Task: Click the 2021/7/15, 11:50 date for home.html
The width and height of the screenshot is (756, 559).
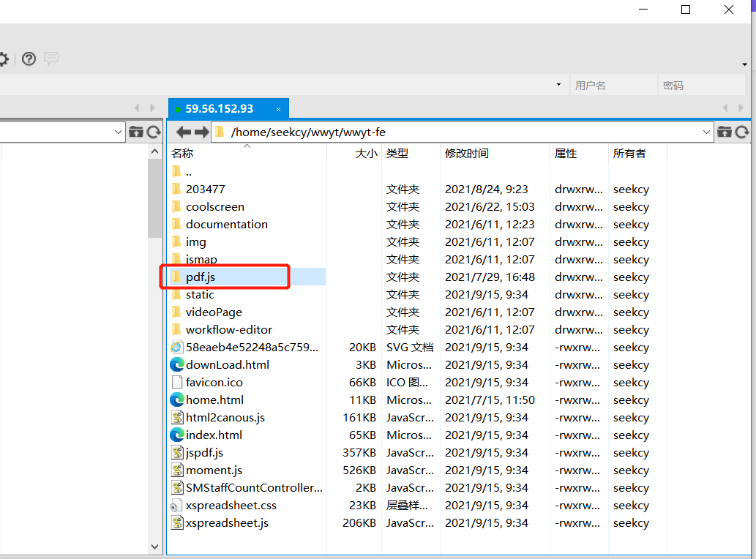Action: pos(490,400)
